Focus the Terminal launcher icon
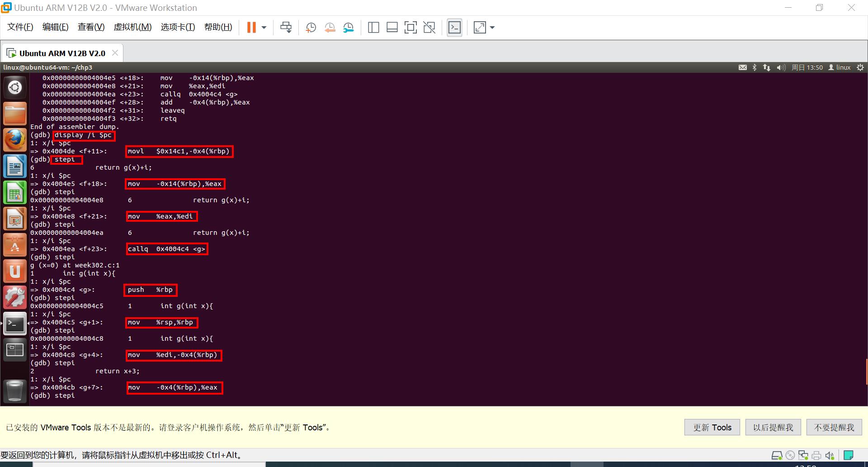 click(15, 324)
